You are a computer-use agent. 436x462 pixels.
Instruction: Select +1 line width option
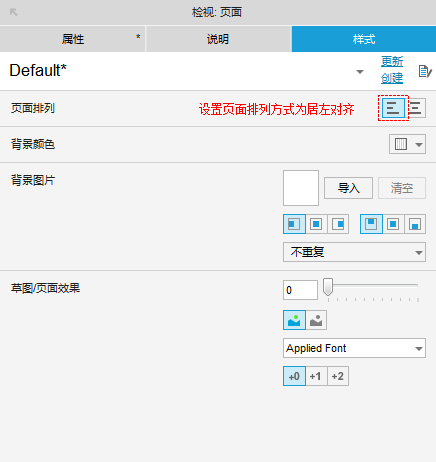tap(316, 376)
